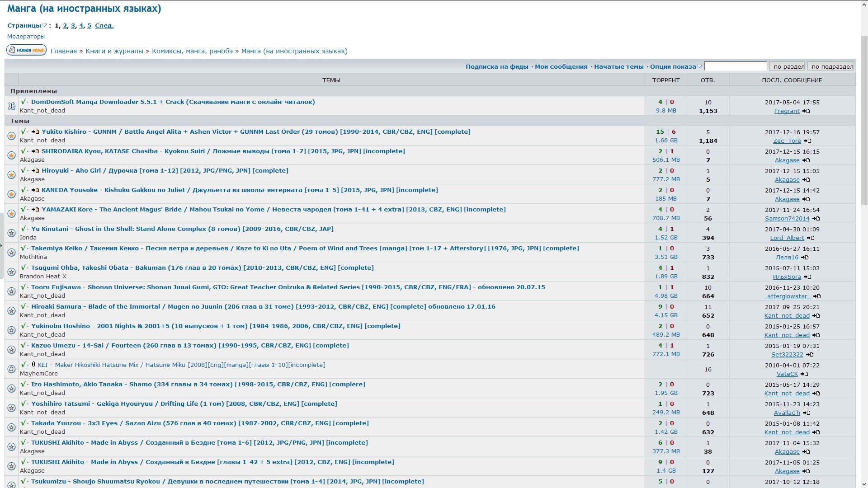Open Made in Abyss [тома 1-6] JPN topic
The width and height of the screenshot is (868, 488).
199,443
